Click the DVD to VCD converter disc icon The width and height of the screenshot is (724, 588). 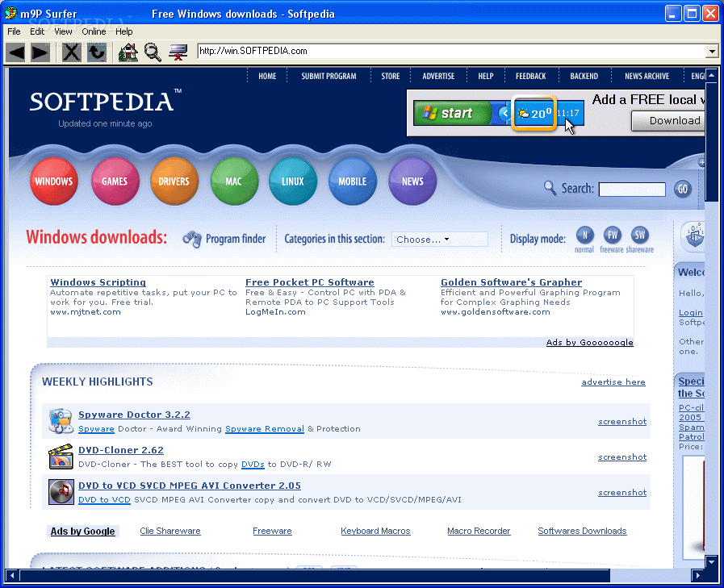tap(61, 491)
